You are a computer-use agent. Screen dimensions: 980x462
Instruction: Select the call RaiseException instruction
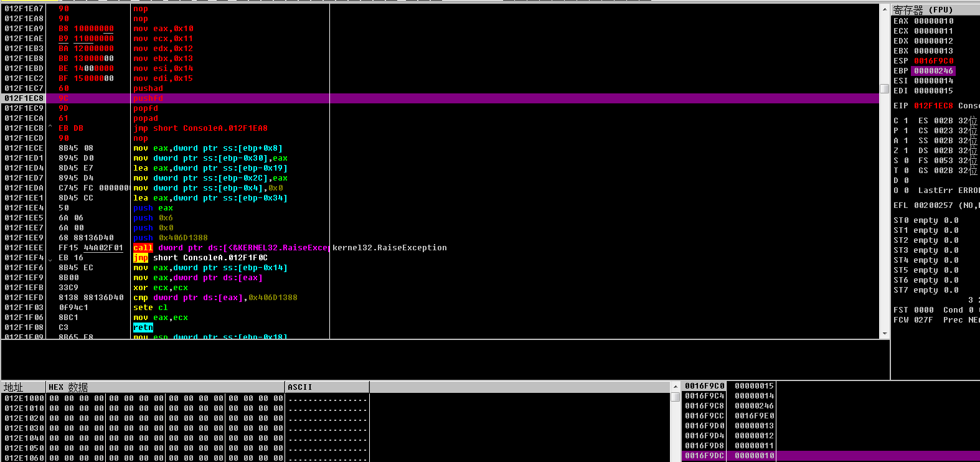[x=230, y=248]
